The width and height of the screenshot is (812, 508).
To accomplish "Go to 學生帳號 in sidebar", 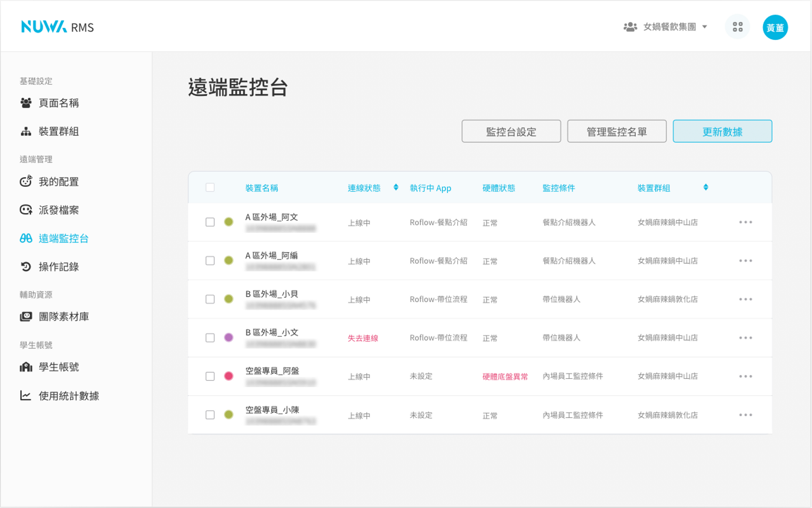I will click(x=58, y=367).
